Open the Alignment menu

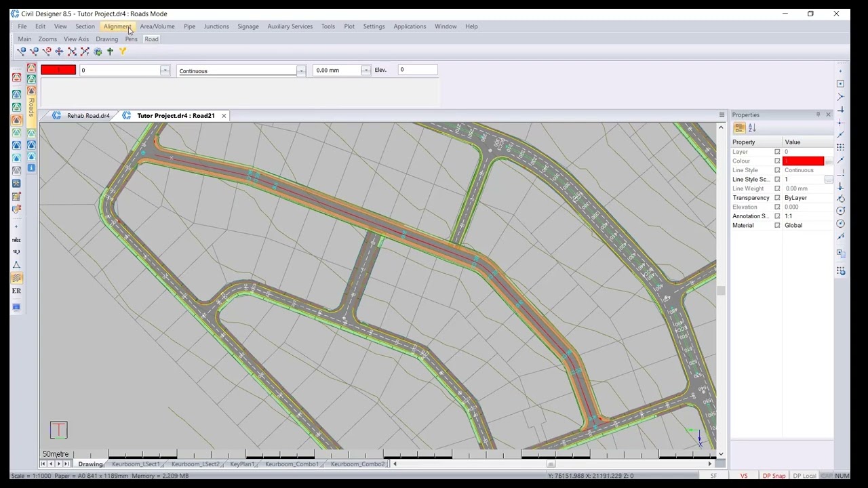pos(117,26)
